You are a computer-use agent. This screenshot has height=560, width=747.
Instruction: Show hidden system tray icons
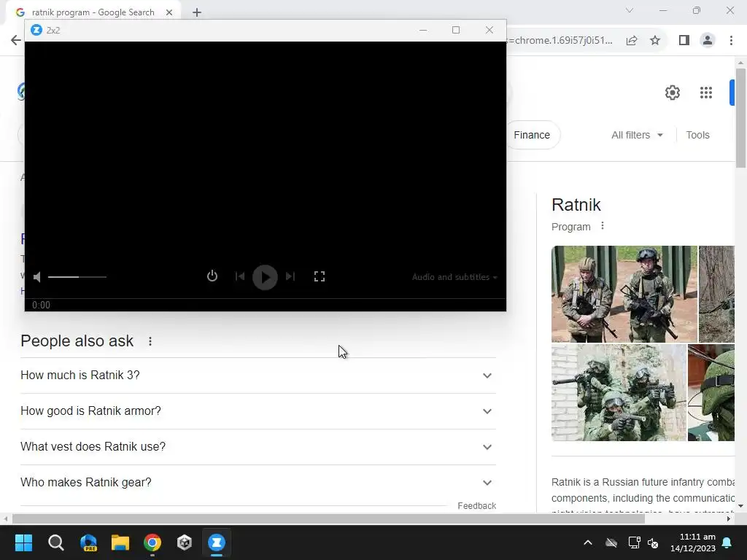(x=588, y=542)
